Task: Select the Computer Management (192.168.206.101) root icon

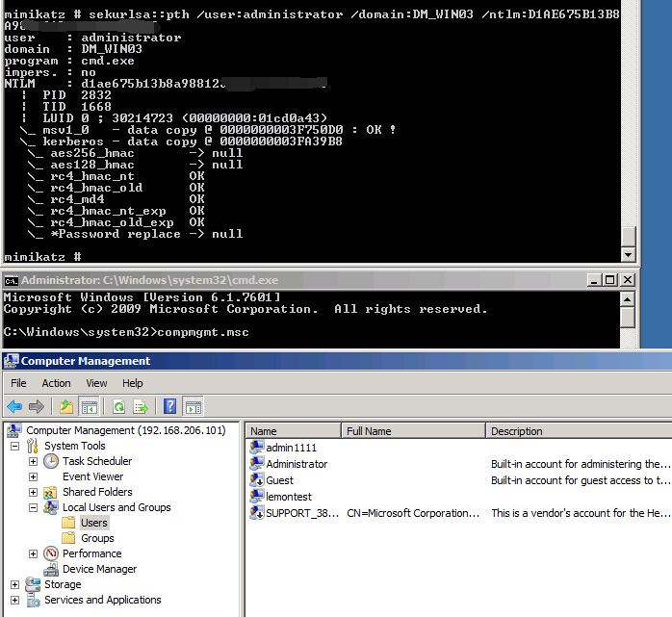Action: point(14,430)
